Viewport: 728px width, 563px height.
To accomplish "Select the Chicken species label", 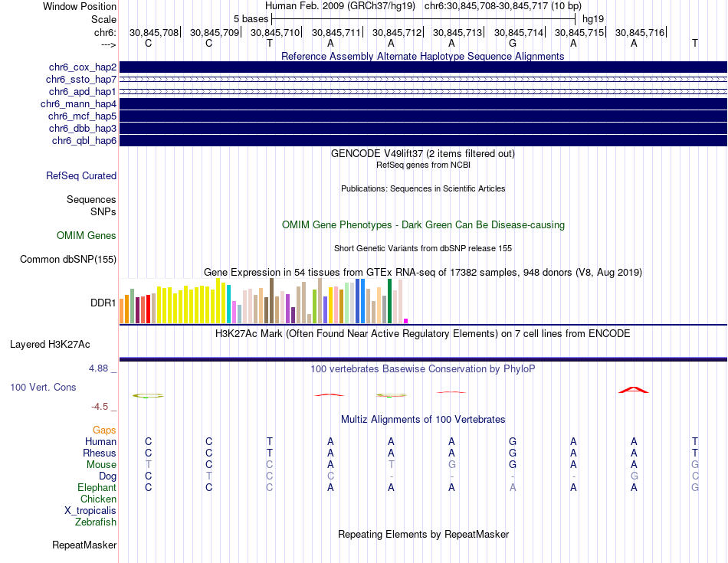I will click(x=98, y=499).
